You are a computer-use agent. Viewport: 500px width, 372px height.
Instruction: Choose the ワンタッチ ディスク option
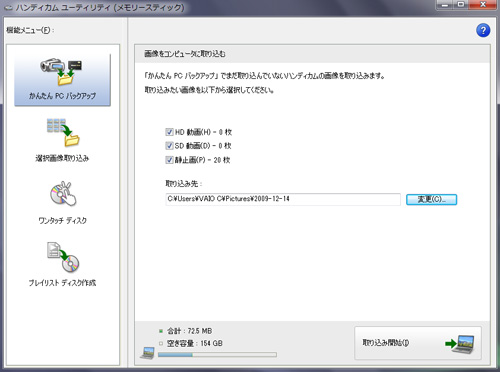click(62, 203)
